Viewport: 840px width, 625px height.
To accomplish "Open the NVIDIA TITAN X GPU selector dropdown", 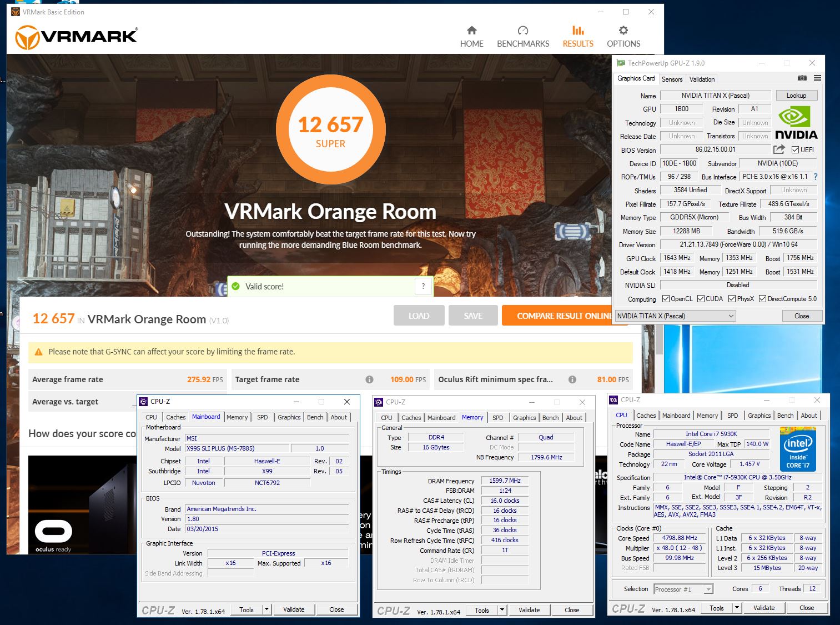I will coord(676,316).
